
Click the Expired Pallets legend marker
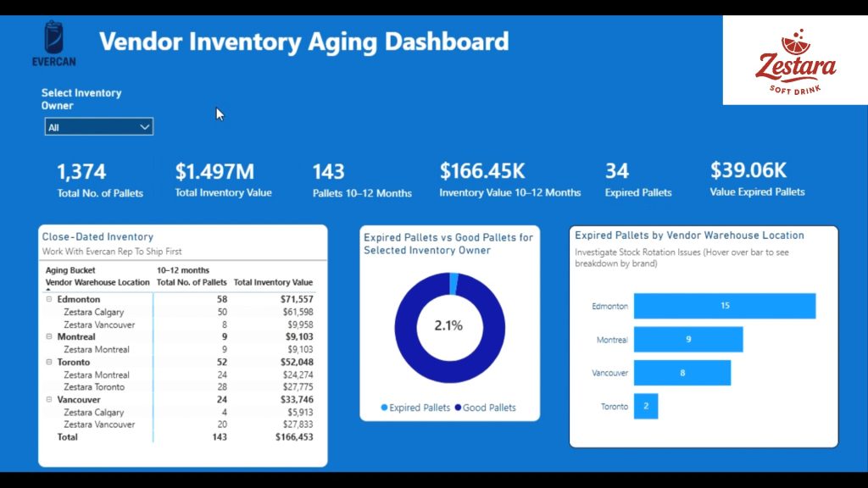pyautogui.click(x=384, y=408)
